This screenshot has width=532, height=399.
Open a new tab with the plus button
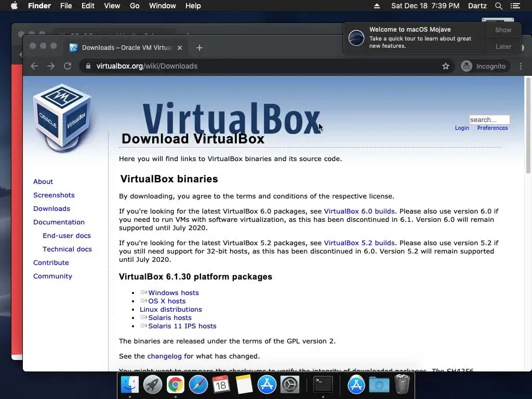(199, 48)
